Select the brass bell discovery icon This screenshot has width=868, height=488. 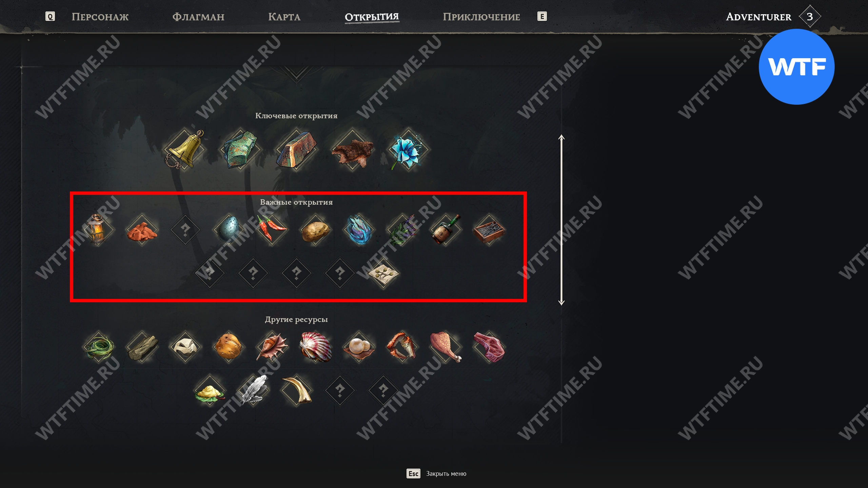tap(184, 149)
